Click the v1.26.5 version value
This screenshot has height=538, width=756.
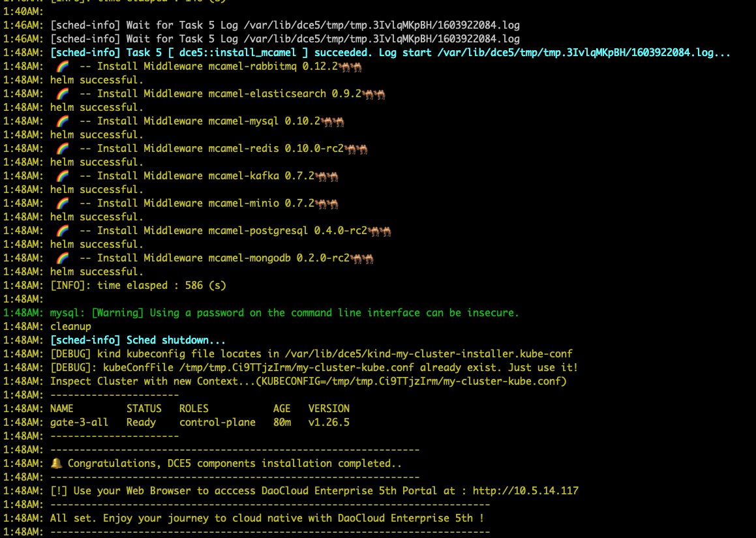click(x=329, y=423)
